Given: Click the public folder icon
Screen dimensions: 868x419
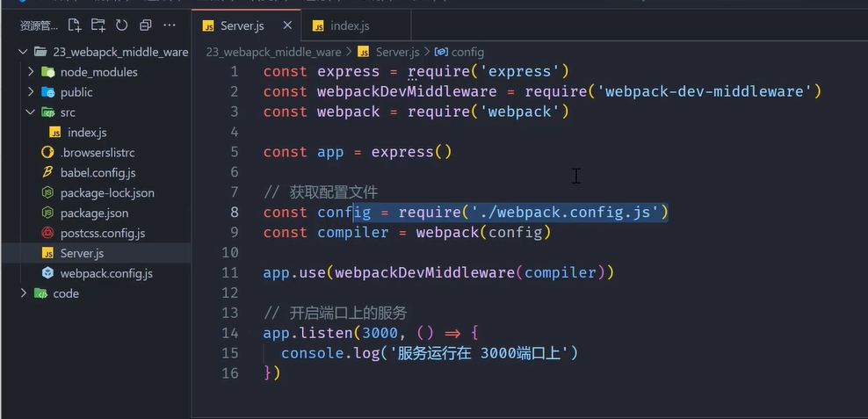Looking at the screenshot, I should 48,92.
